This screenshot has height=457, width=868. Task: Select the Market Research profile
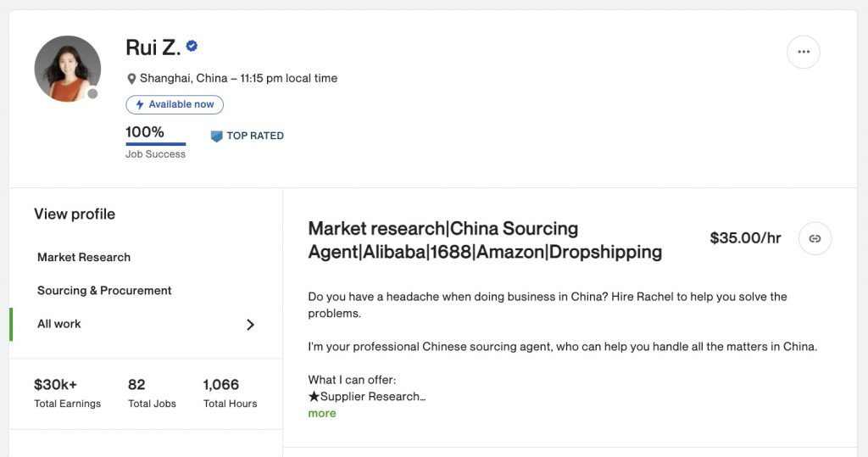(x=84, y=257)
